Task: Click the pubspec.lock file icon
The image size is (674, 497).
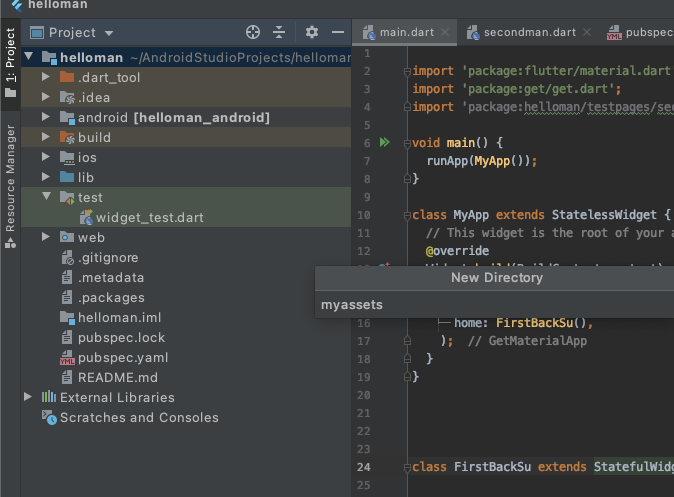Action: click(x=67, y=337)
